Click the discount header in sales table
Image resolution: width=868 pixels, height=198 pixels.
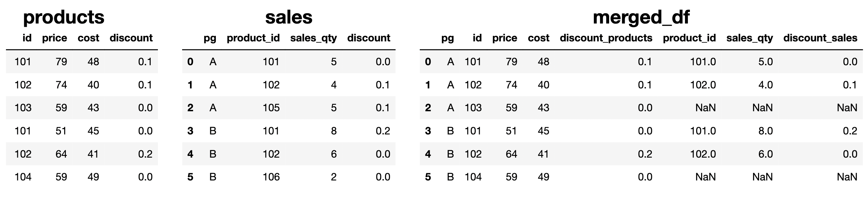coord(369,38)
